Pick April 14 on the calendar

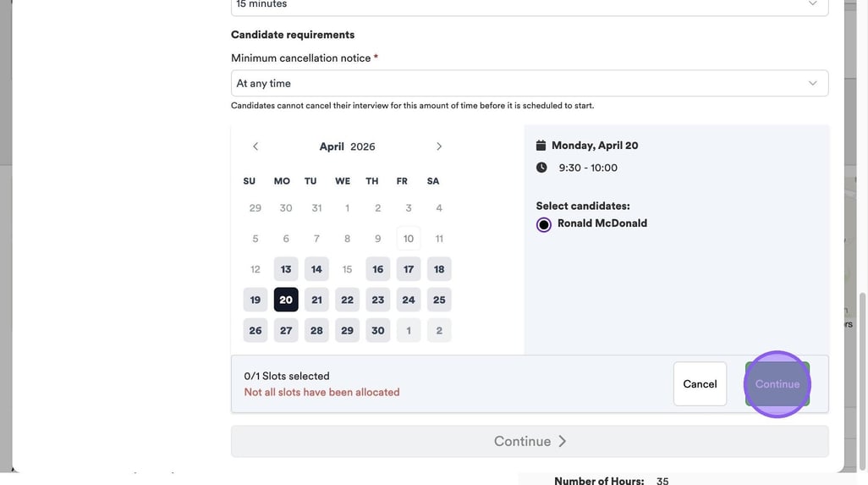coord(316,269)
